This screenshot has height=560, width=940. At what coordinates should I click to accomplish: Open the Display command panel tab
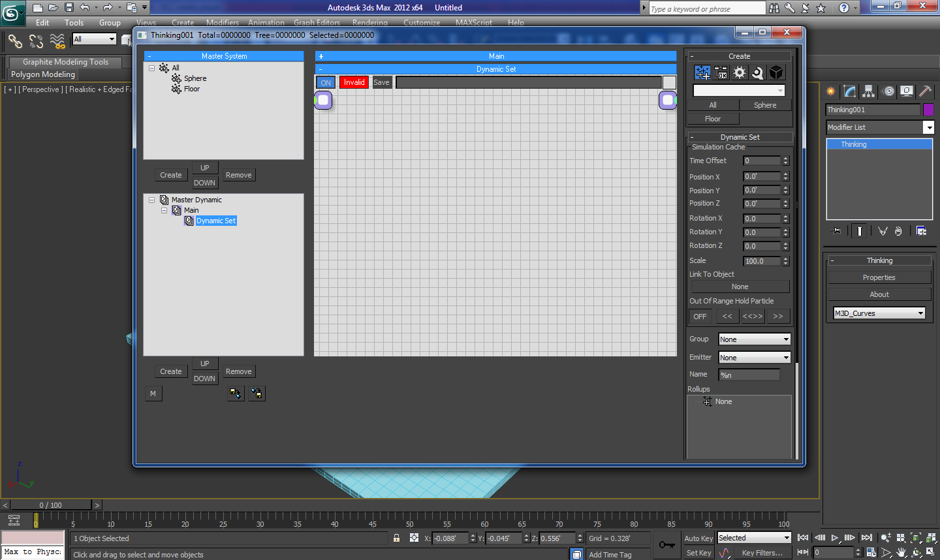(x=907, y=91)
